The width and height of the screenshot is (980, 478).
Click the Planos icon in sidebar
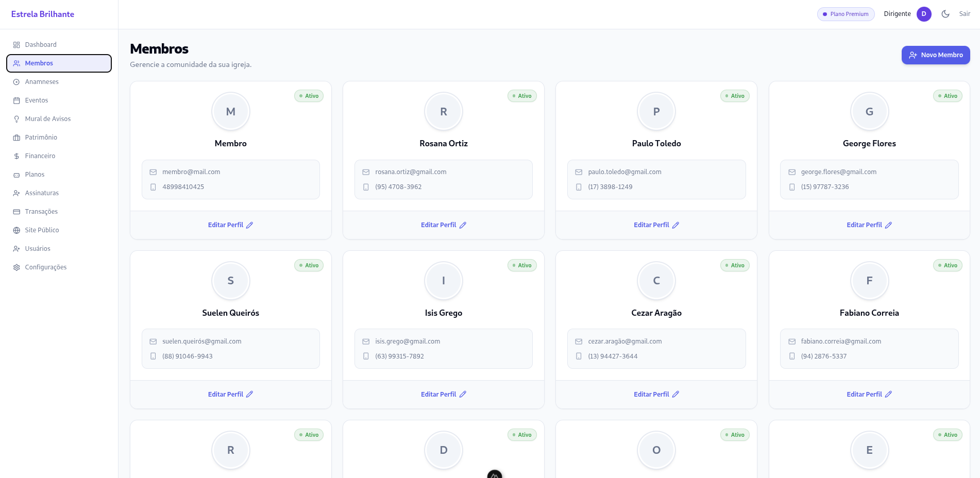pos(16,175)
